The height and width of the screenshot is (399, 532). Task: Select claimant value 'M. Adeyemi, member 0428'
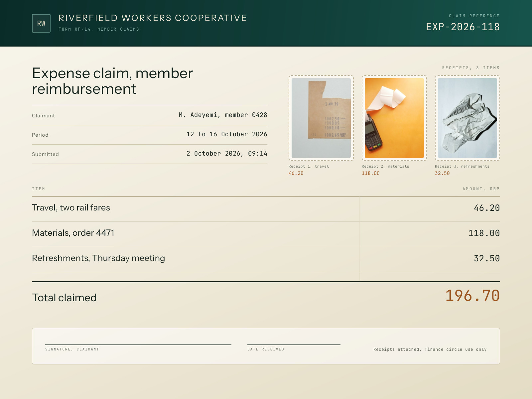pos(223,115)
